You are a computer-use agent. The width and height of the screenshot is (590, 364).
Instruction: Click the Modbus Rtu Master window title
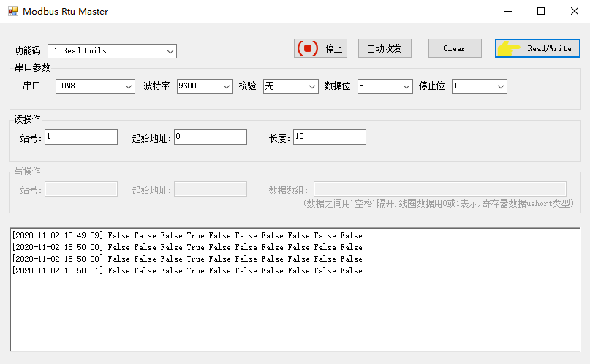pos(66,11)
